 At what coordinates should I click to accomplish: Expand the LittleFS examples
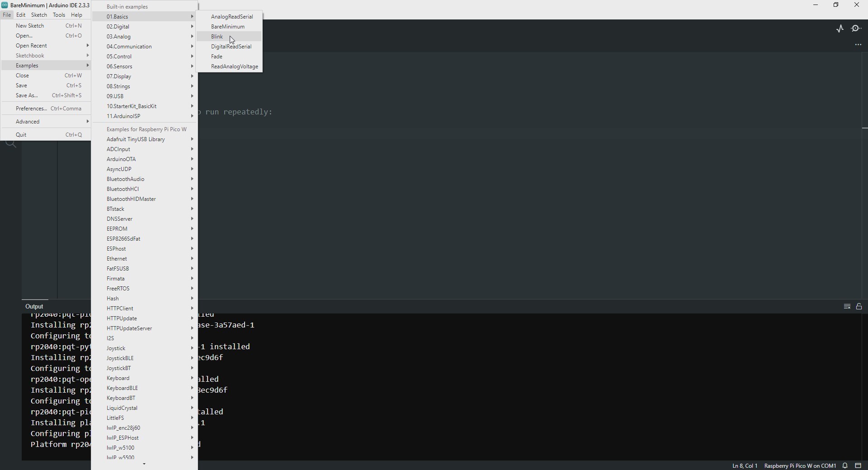click(145, 418)
